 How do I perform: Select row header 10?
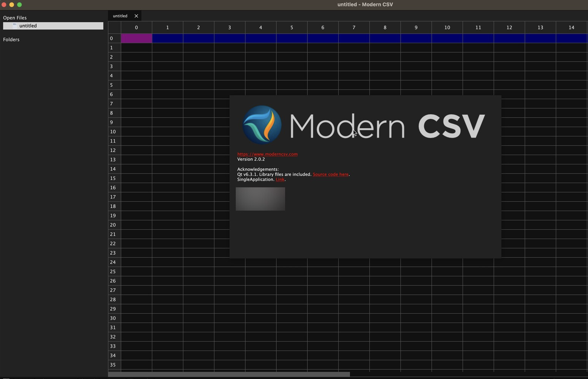pyautogui.click(x=113, y=132)
